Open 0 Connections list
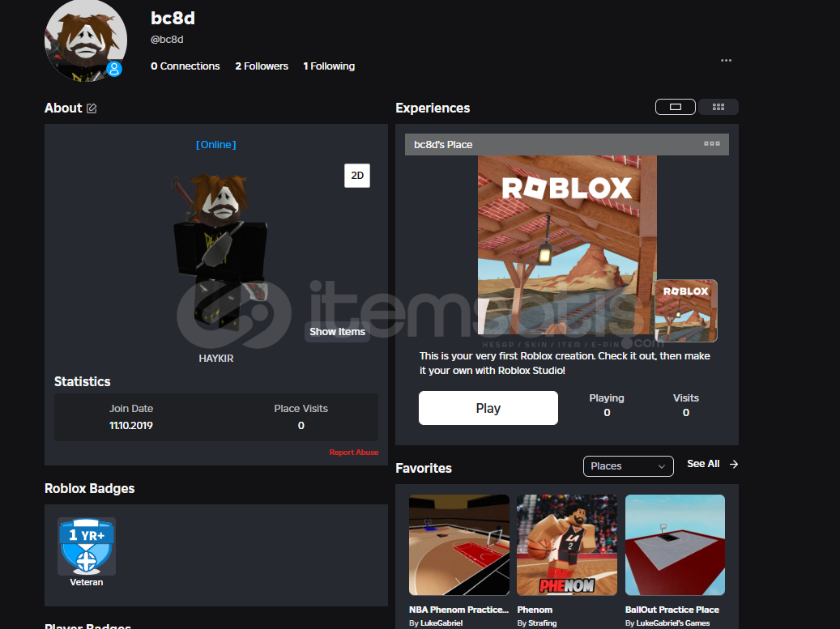The width and height of the screenshot is (840, 629). (185, 66)
